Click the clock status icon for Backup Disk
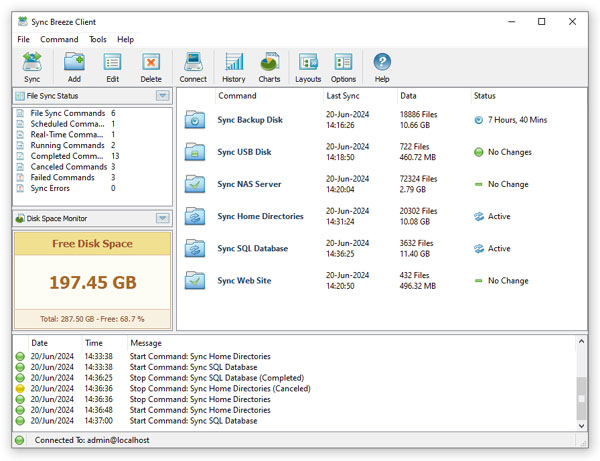Viewport: 600px width, 461px height. [x=479, y=120]
